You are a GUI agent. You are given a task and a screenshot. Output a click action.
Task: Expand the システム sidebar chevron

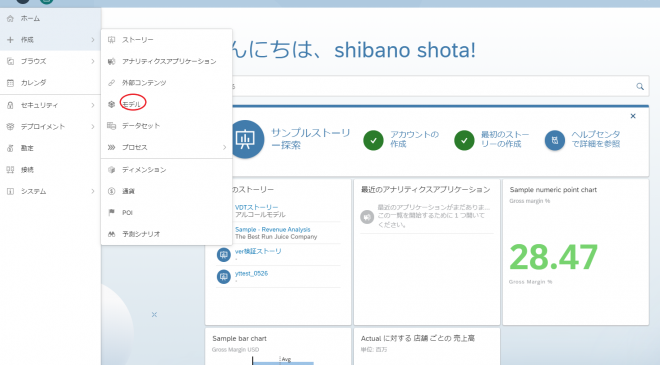click(x=93, y=191)
